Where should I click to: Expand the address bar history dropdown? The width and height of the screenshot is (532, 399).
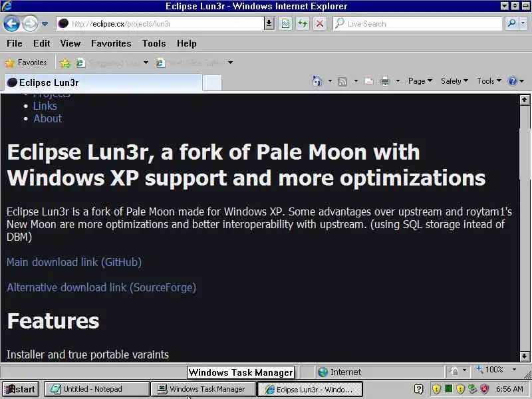[269, 24]
